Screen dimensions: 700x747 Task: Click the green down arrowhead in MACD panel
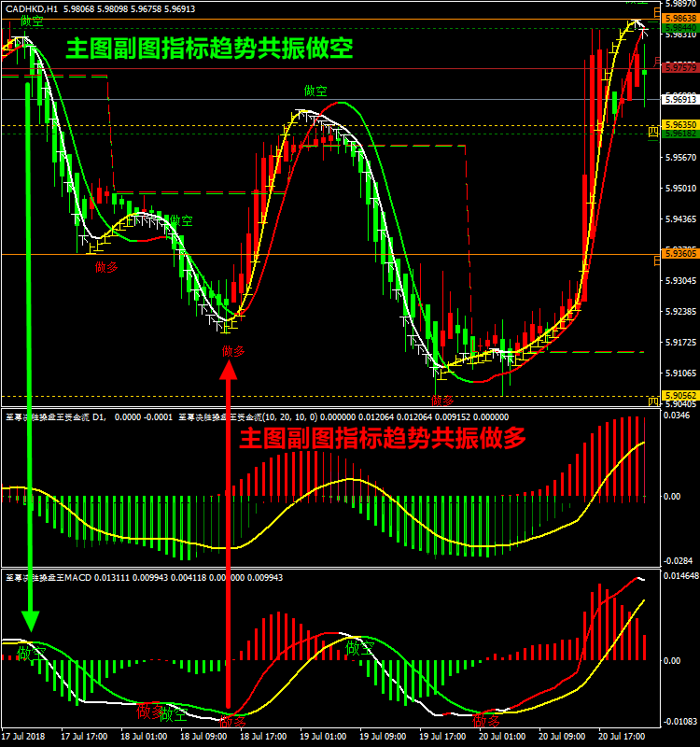point(31,621)
